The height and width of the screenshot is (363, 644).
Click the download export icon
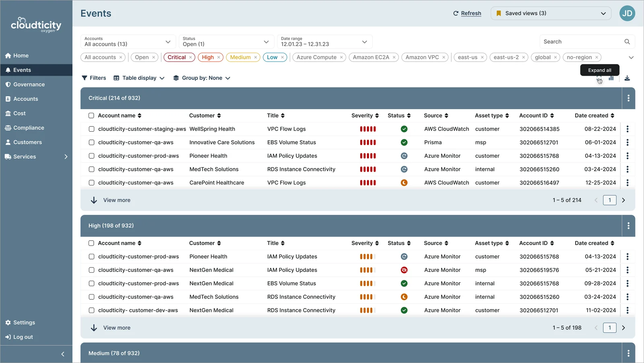pyautogui.click(x=627, y=78)
